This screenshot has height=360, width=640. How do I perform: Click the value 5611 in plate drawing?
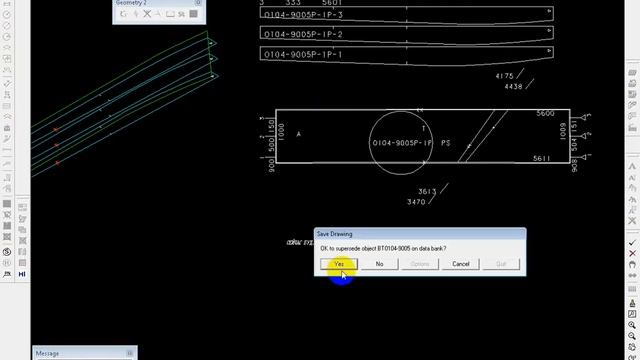(542, 158)
